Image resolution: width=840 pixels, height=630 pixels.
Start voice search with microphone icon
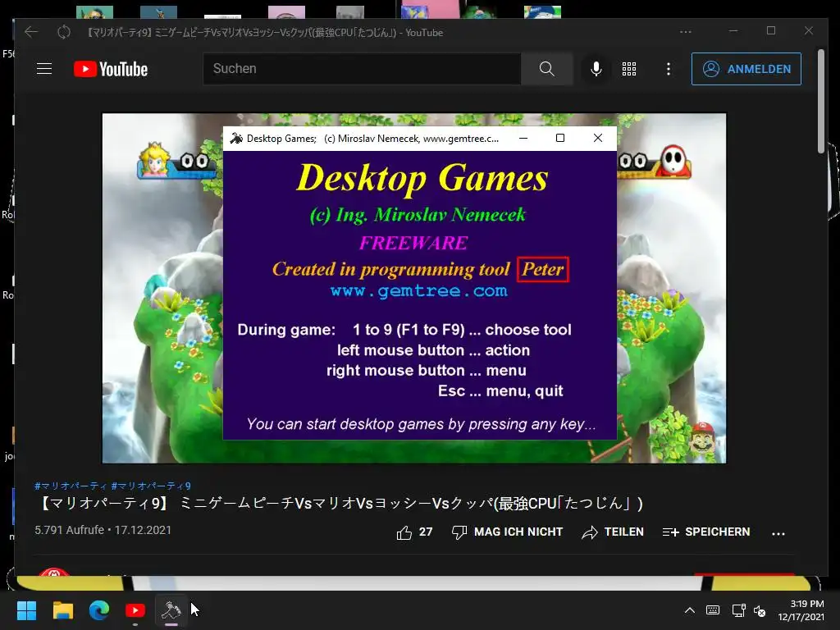tap(596, 69)
